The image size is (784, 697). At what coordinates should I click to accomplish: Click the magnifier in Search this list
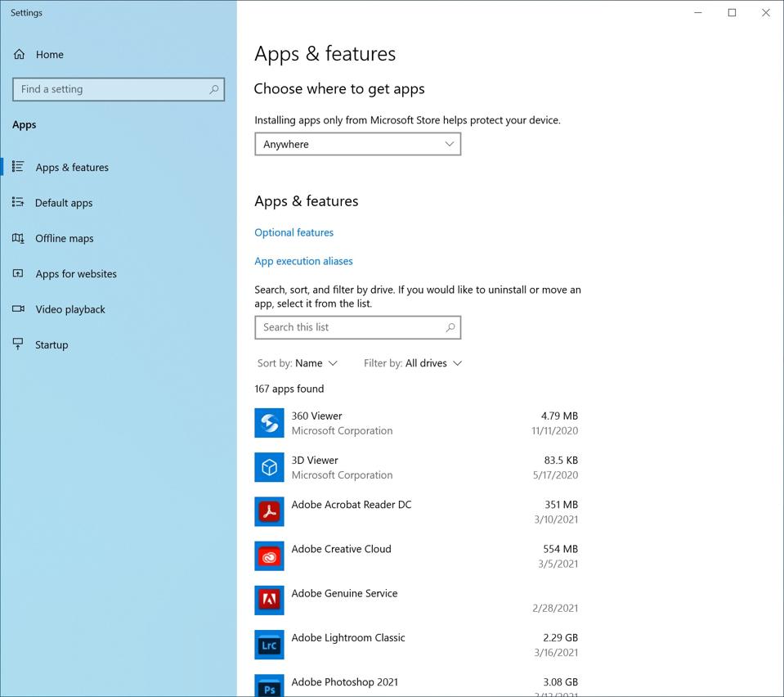(450, 327)
